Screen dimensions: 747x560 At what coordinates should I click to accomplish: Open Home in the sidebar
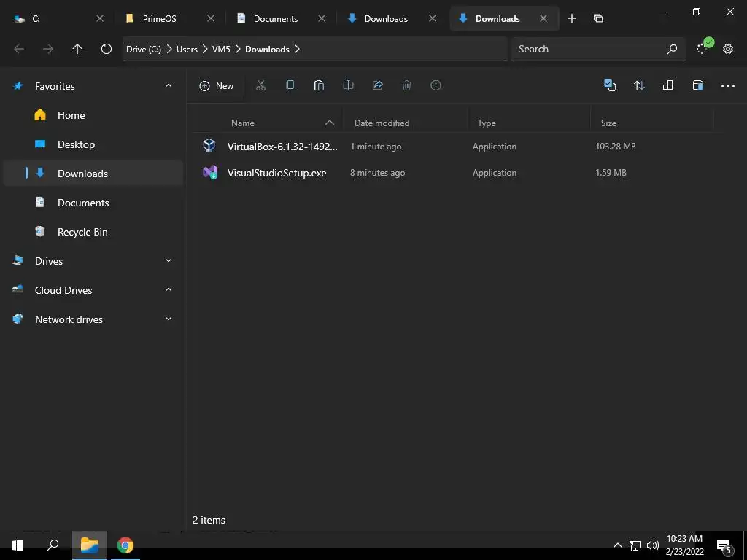coord(93,115)
